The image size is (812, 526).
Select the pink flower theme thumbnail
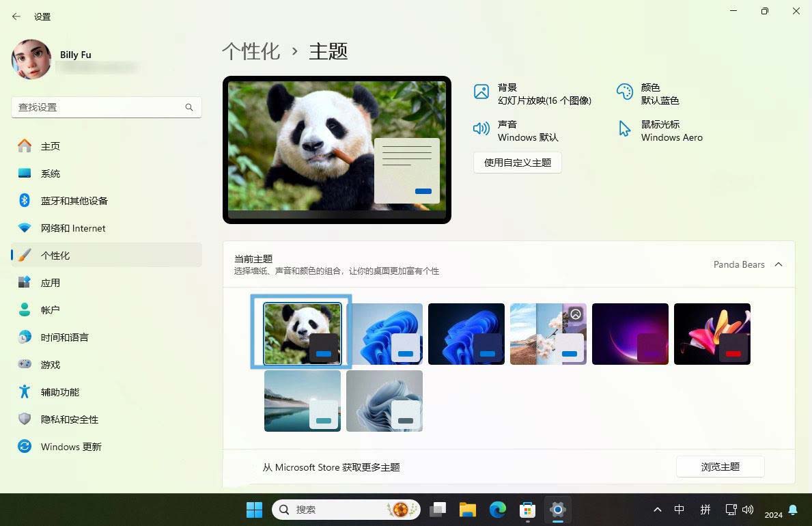712,333
